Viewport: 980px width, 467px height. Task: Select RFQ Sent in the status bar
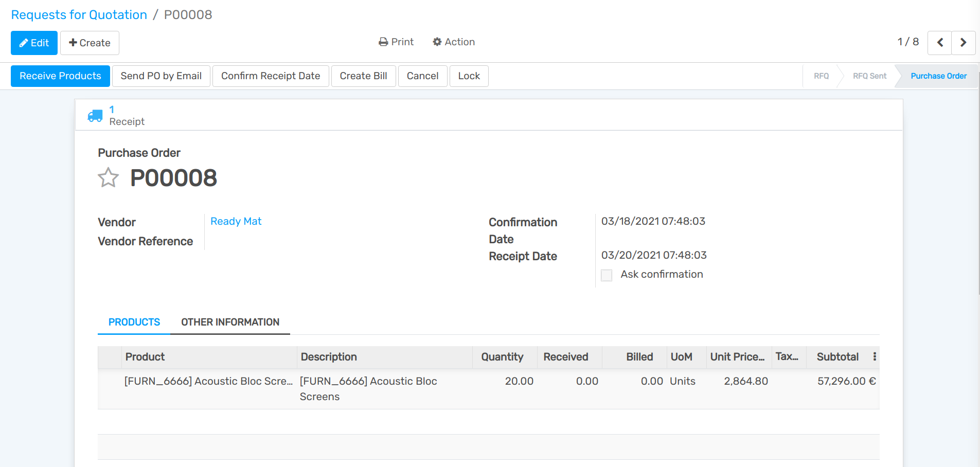[x=869, y=76]
